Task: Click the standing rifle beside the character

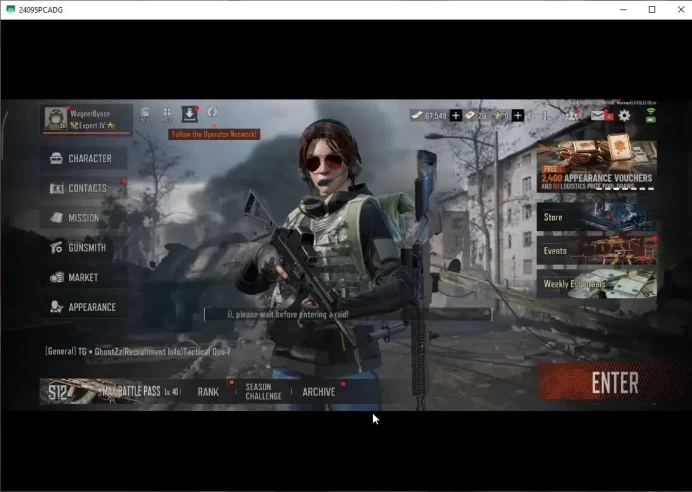Action: coord(421,278)
